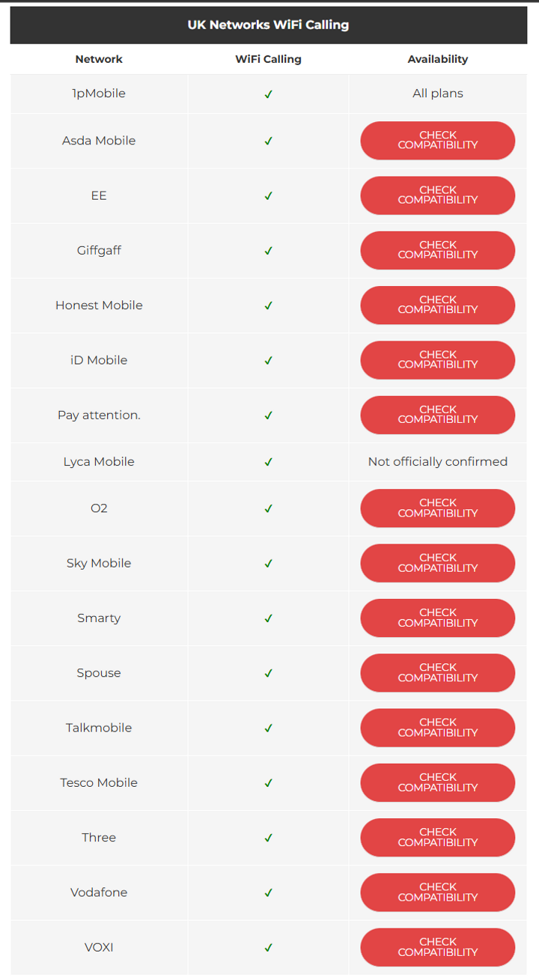539x980 pixels.
Task: Click Check Compatibility button for O2
Action: pyautogui.click(x=438, y=508)
